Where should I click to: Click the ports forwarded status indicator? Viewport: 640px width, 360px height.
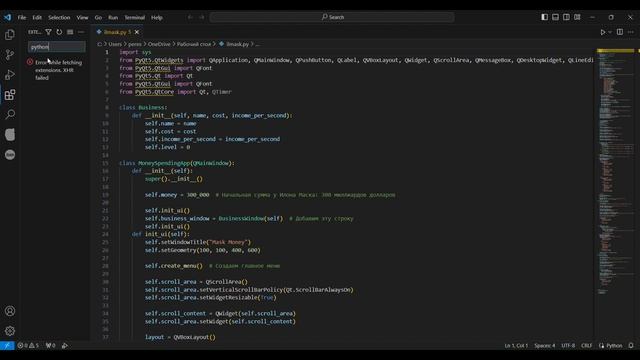point(50,345)
